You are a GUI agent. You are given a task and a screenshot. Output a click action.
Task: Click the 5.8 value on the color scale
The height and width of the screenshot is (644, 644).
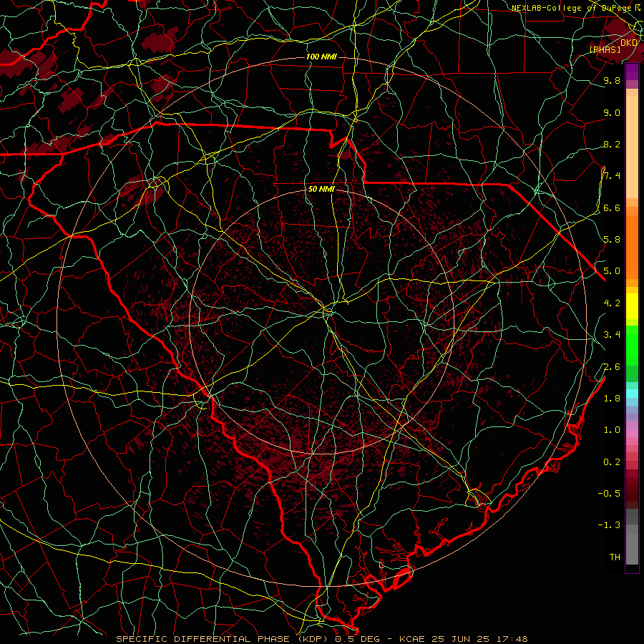pos(612,239)
